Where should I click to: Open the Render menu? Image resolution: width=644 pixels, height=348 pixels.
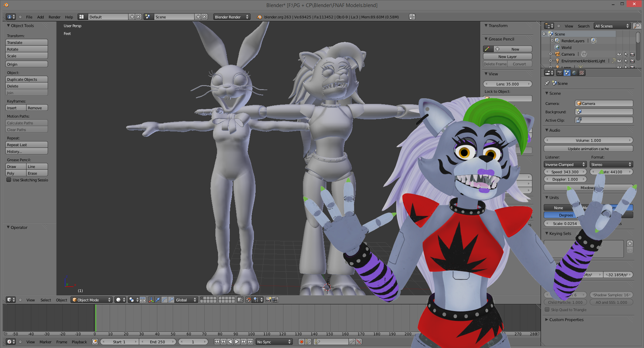pos(54,17)
